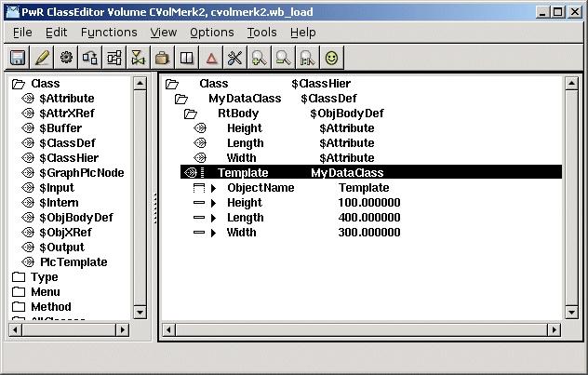Expand the Type folder in palette
Image resolution: width=588 pixels, height=375 pixels.
pyautogui.click(x=19, y=277)
